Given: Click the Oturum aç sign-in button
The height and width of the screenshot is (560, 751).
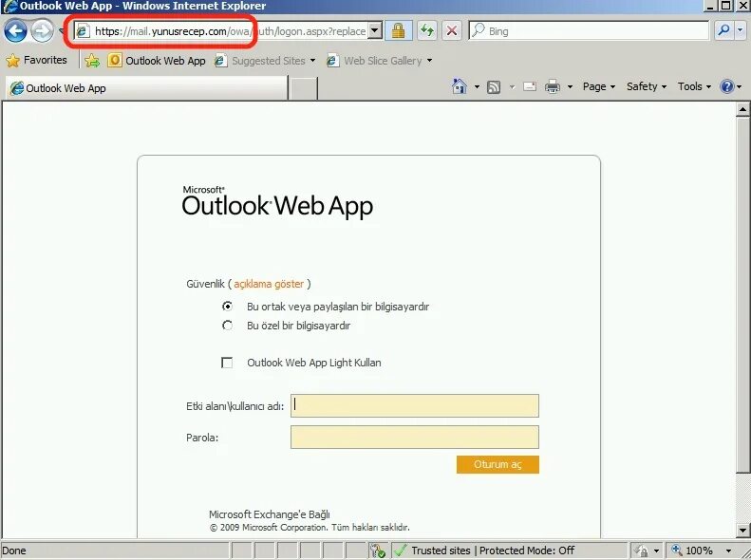Looking at the screenshot, I should click(498, 464).
